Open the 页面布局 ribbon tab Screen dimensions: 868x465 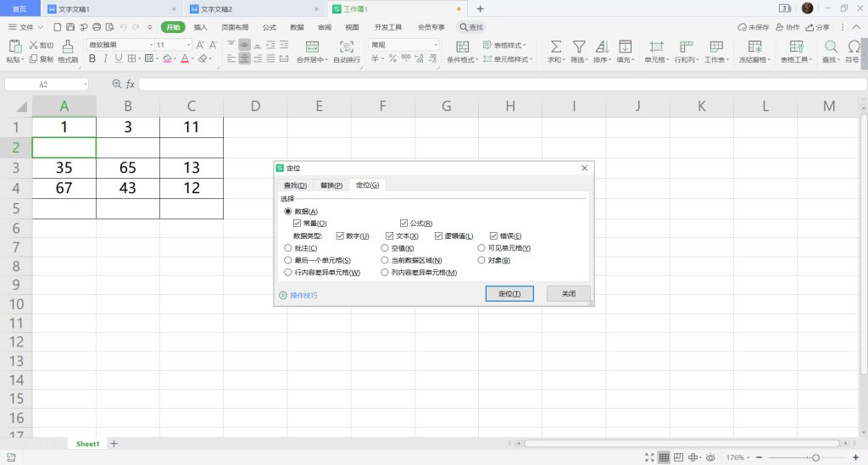(x=235, y=27)
